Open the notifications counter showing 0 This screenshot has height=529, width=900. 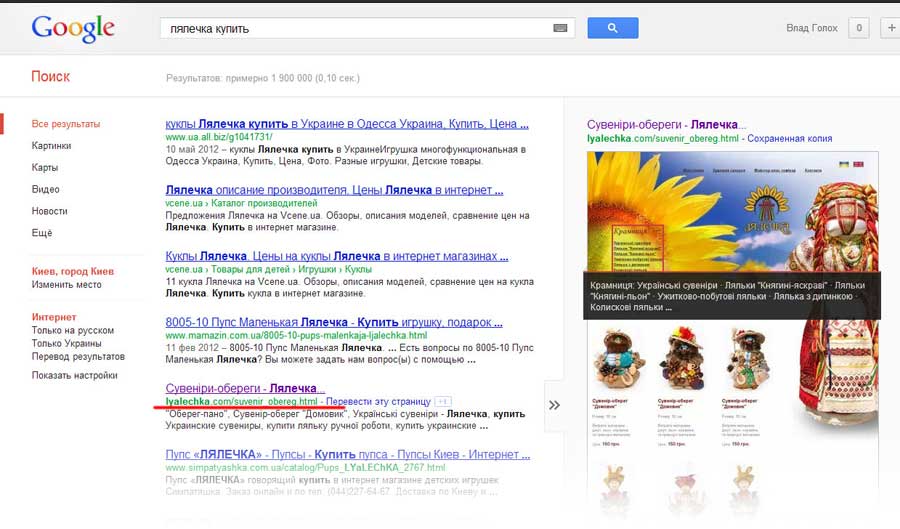[x=859, y=28]
